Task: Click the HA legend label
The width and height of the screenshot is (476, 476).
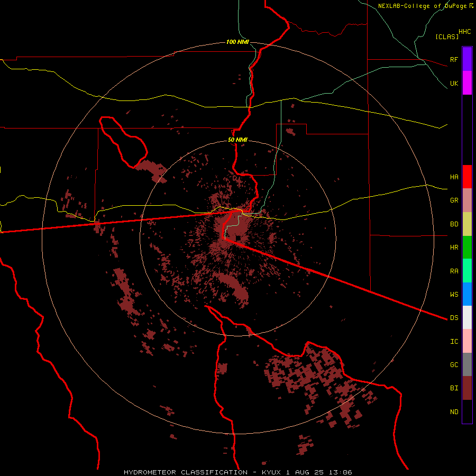Action: 454,177
